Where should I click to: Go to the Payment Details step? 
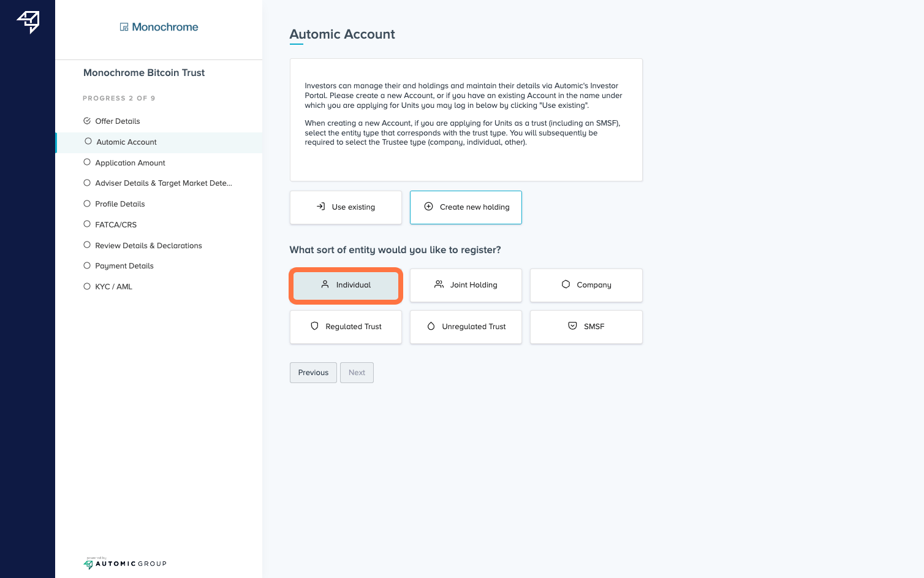(159, 266)
